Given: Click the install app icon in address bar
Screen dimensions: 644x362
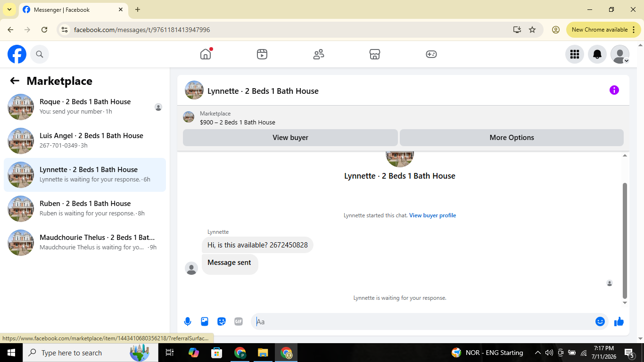Looking at the screenshot, I should pyautogui.click(x=517, y=30).
